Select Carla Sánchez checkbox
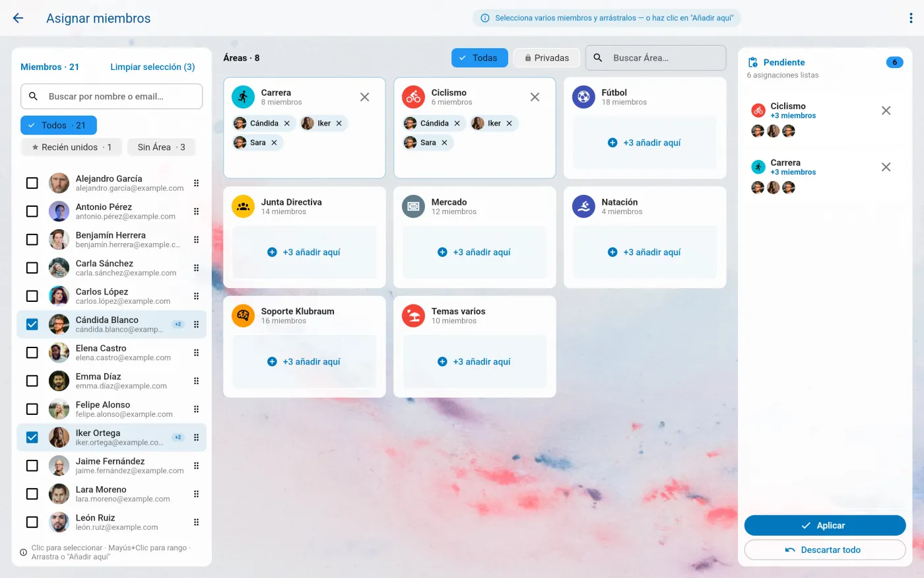The height and width of the screenshot is (578, 924). click(x=32, y=268)
